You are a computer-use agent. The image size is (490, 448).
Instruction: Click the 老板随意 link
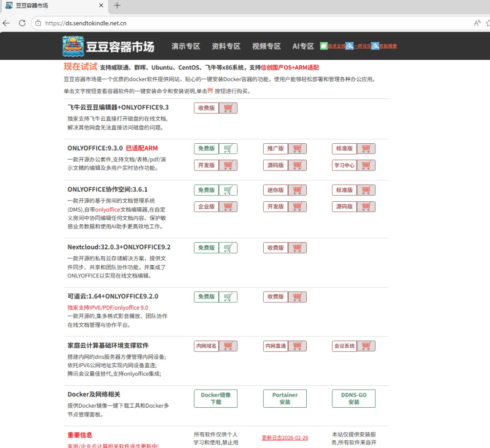pyautogui.click(x=388, y=46)
